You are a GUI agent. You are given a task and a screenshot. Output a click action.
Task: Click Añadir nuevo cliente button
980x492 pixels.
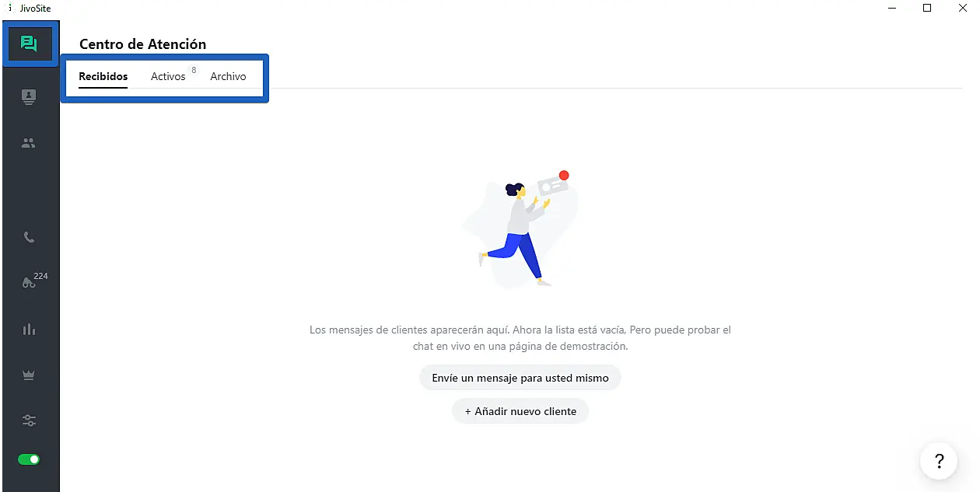pyautogui.click(x=520, y=411)
